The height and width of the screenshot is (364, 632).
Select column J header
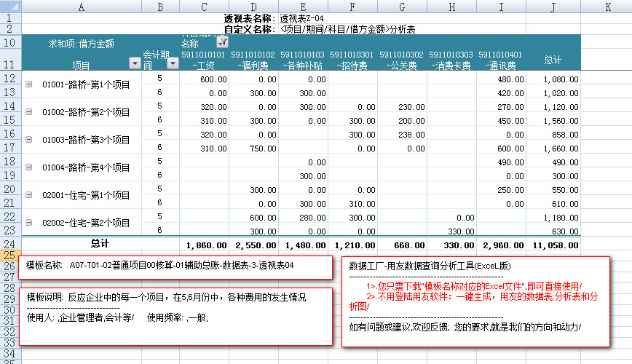pos(553,7)
